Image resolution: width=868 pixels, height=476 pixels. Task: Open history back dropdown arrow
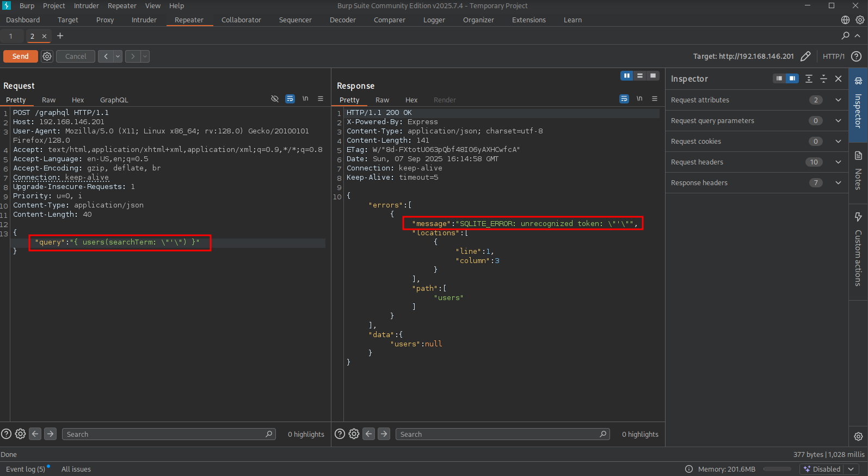[118, 57]
